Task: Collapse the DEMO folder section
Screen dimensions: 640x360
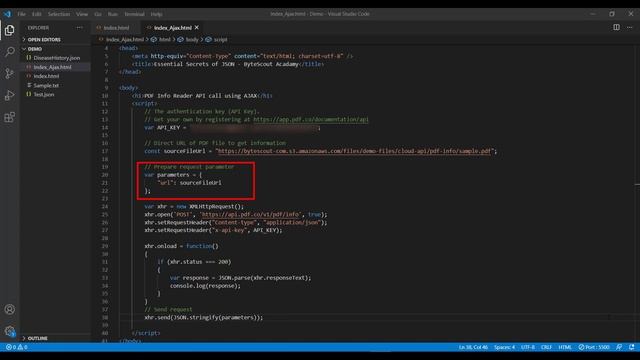Action: click(x=35, y=49)
